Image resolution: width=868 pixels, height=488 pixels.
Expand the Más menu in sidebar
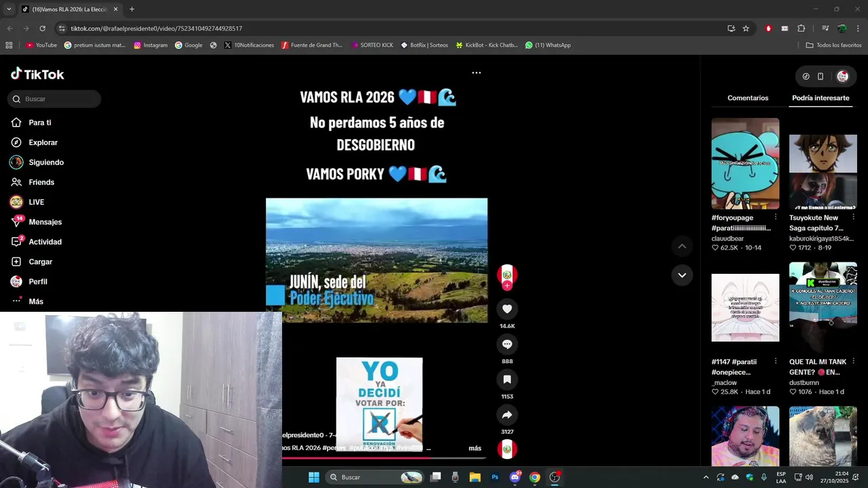[36, 302]
